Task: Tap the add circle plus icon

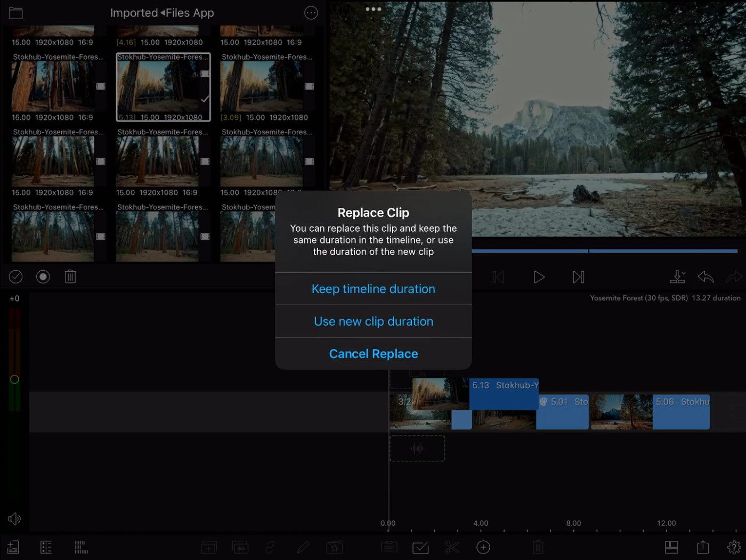Action: (x=483, y=547)
